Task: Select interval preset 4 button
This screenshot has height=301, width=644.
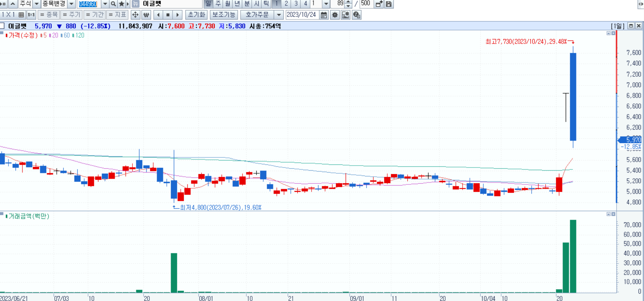Action: (x=305, y=4)
